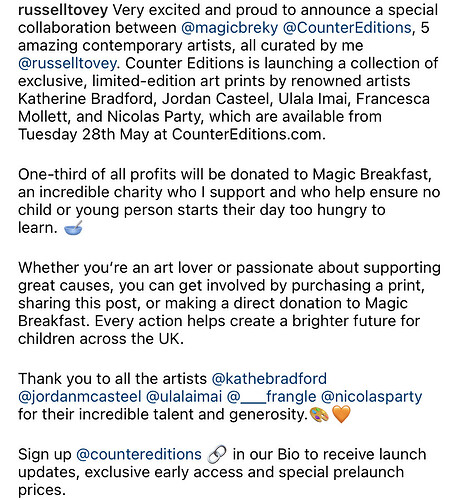Click the artist palette emoji
Image resolution: width=460 pixels, height=500 pixels.
[x=319, y=415]
